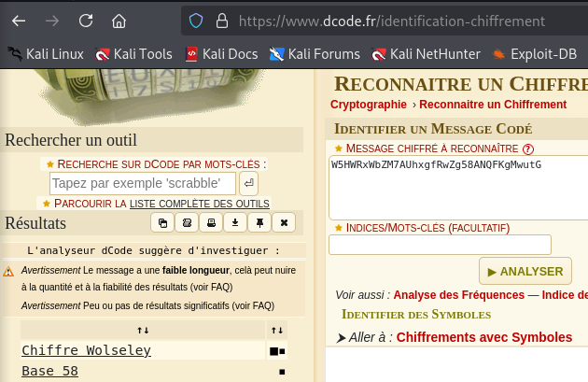This screenshot has height=382, width=588.
Task: Click the site security padlock icon
Action: coord(222,21)
